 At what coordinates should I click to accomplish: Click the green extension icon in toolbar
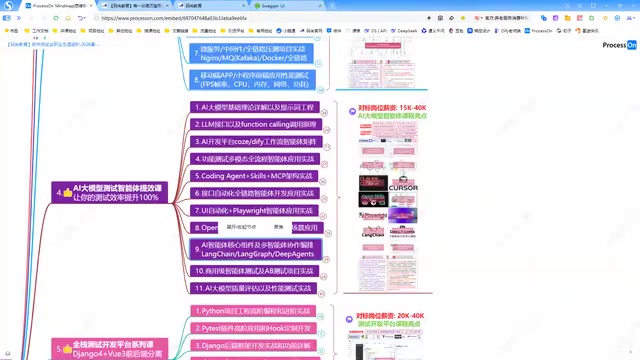click(591, 18)
